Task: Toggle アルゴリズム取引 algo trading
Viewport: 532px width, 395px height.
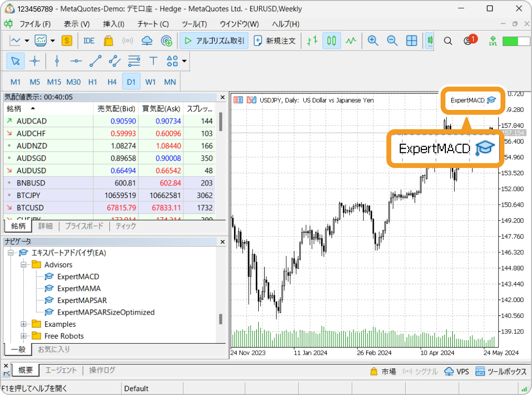Action: [x=214, y=41]
